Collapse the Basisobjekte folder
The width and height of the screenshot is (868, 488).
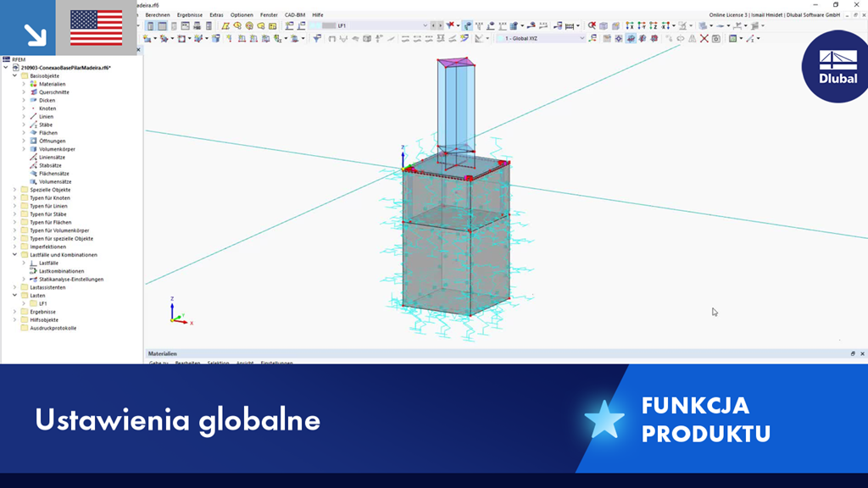coord(15,75)
